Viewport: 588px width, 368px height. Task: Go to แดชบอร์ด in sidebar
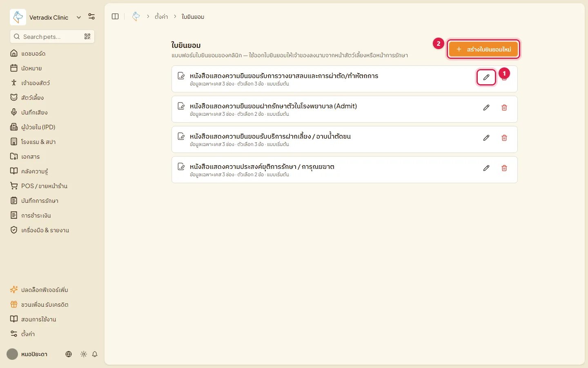click(x=52, y=54)
